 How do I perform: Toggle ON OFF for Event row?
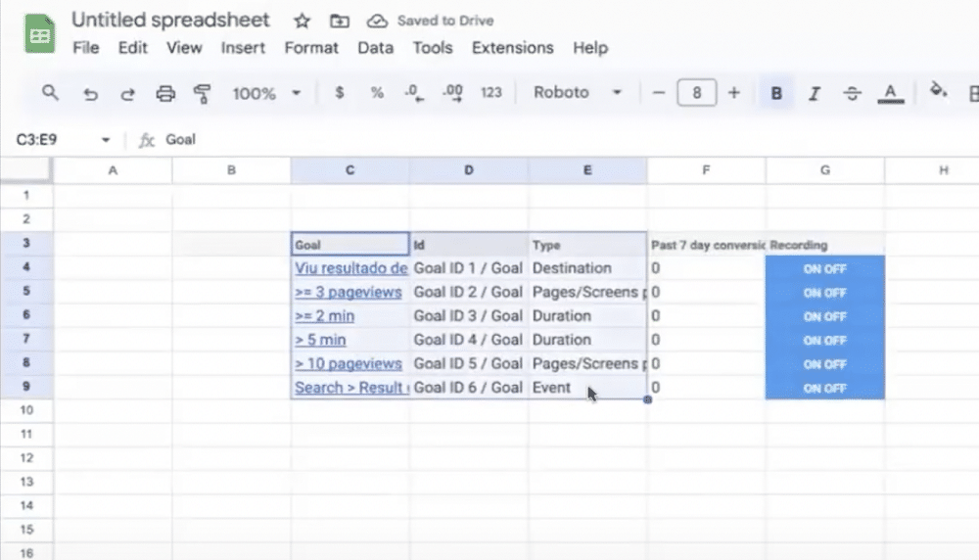click(x=824, y=388)
